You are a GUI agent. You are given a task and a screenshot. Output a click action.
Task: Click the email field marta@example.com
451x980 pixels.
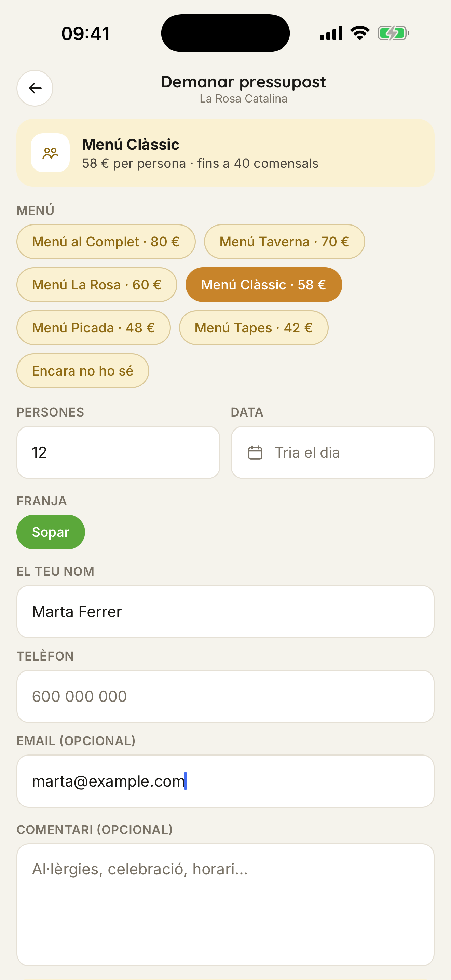[225, 781]
